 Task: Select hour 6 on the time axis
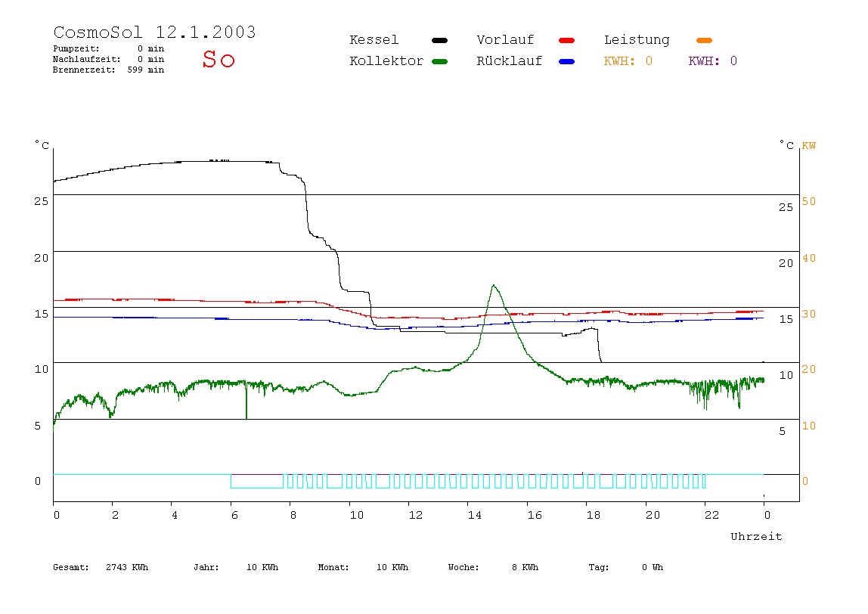click(x=234, y=516)
